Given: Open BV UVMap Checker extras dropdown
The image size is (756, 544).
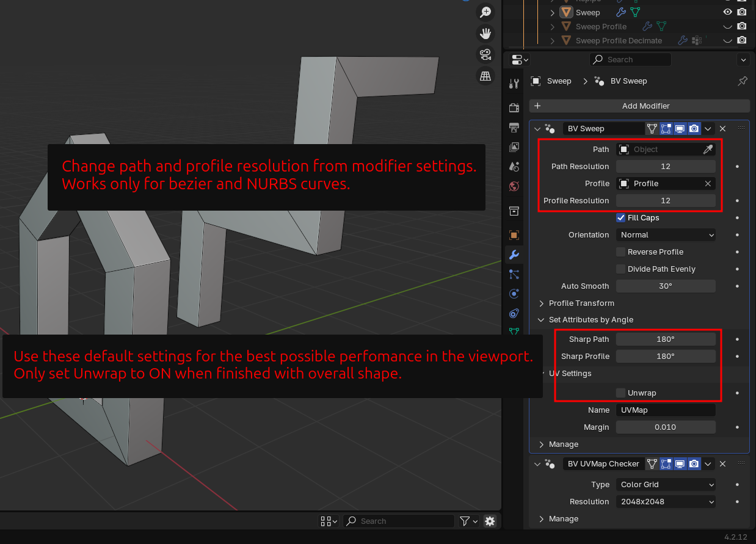Looking at the screenshot, I should (x=708, y=464).
